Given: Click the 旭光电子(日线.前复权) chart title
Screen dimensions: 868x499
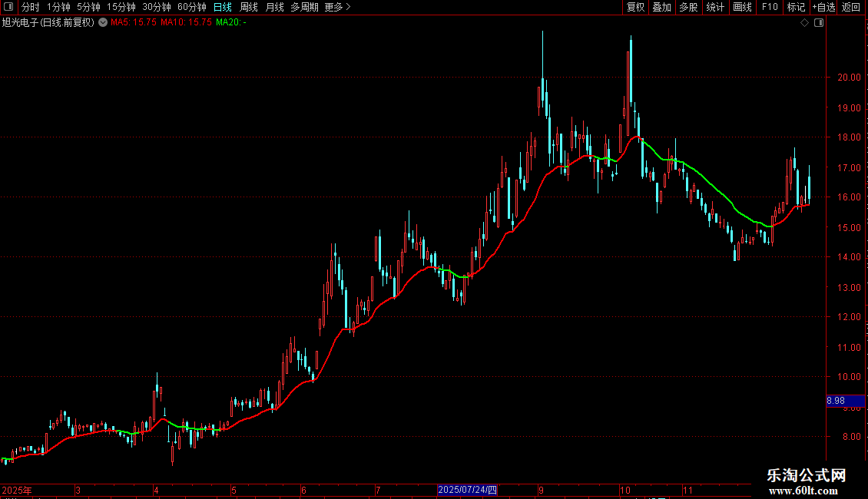Looking at the screenshot, I should pos(48,23).
